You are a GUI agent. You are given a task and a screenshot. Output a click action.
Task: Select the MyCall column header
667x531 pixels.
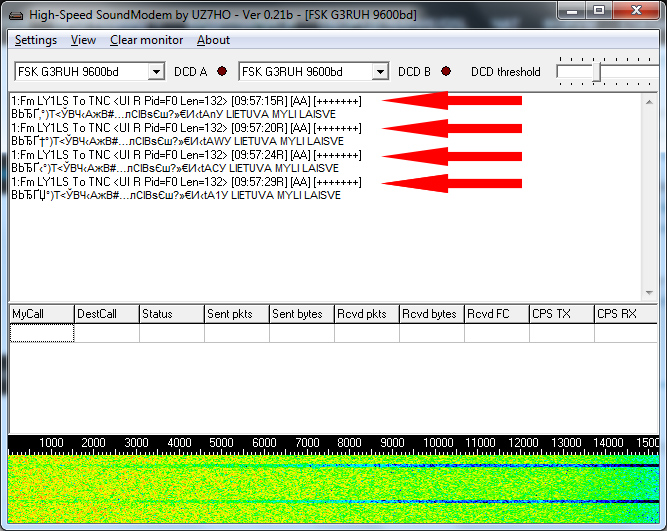tap(42, 314)
